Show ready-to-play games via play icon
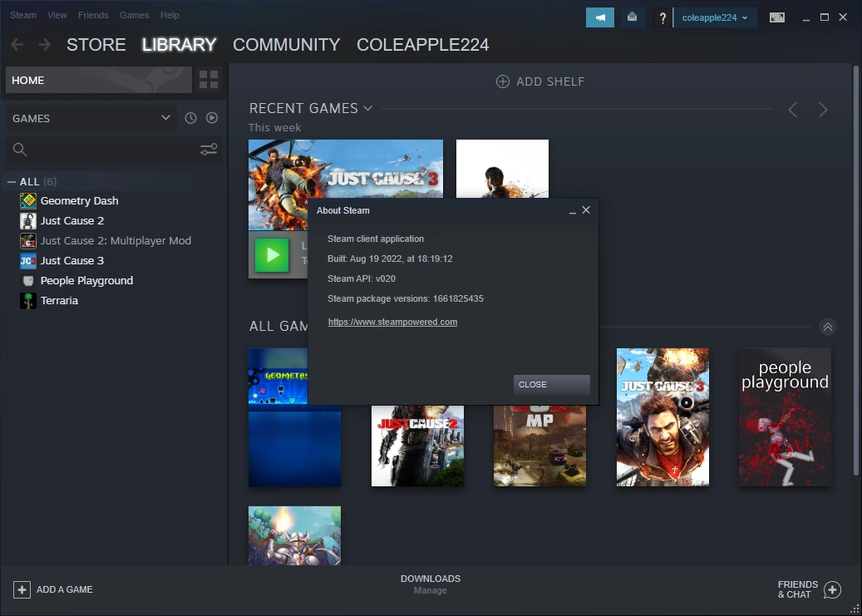This screenshot has width=862, height=616. pos(212,118)
